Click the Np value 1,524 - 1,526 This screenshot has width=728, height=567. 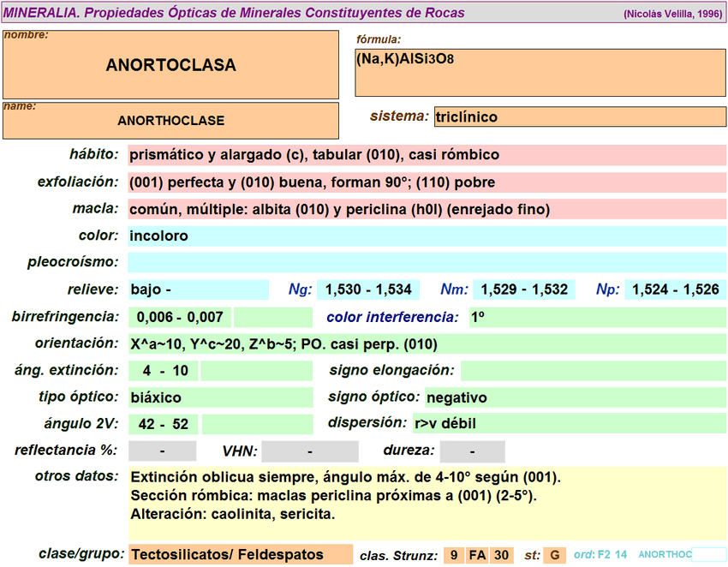(x=675, y=289)
